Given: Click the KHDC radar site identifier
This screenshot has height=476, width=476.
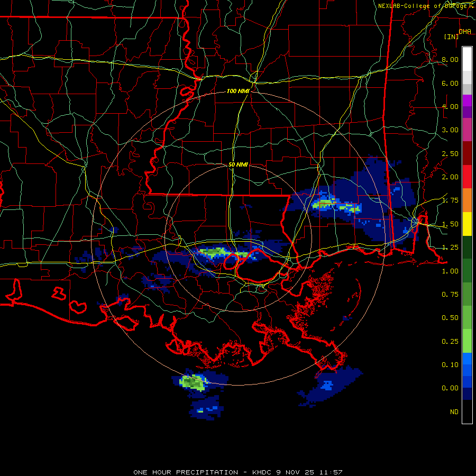Looking at the screenshot, I should point(262,472).
